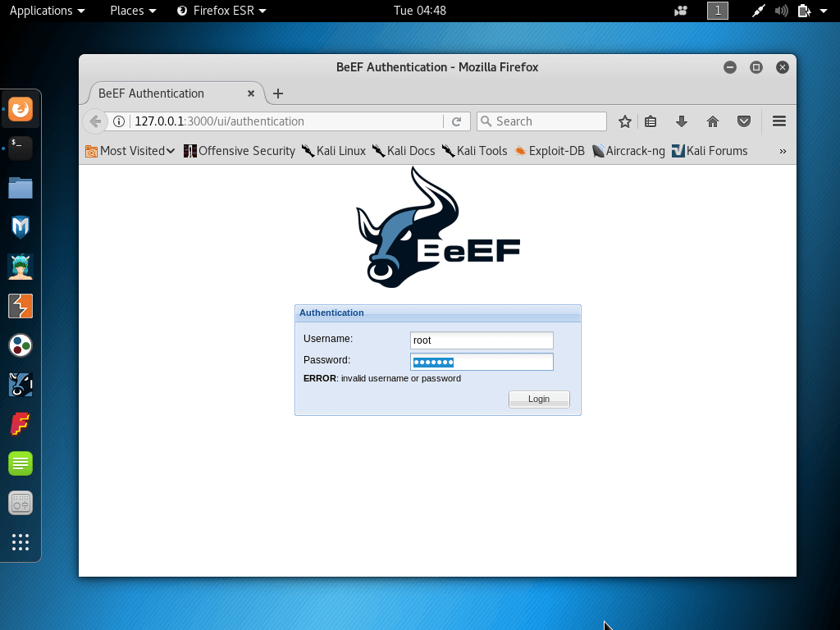Reload the current page
840x630 pixels.
click(x=456, y=121)
